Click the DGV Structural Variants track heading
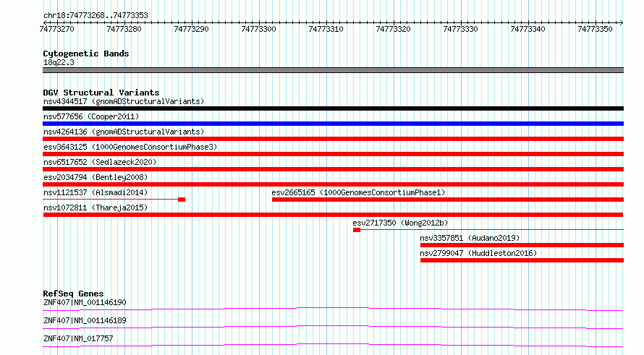The width and height of the screenshot is (644, 355). 101,93
